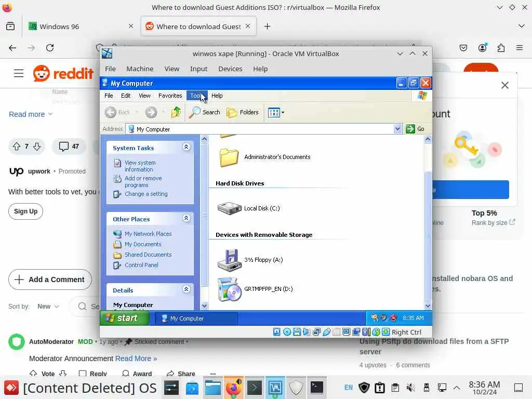
Task: Open the VirtualBox Devices menu
Action: click(x=230, y=69)
